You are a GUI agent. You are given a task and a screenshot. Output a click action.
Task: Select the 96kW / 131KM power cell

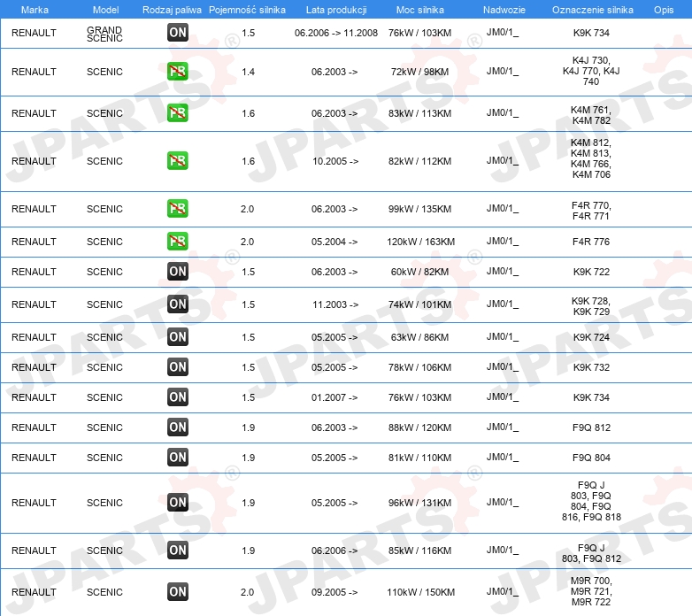click(419, 503)
